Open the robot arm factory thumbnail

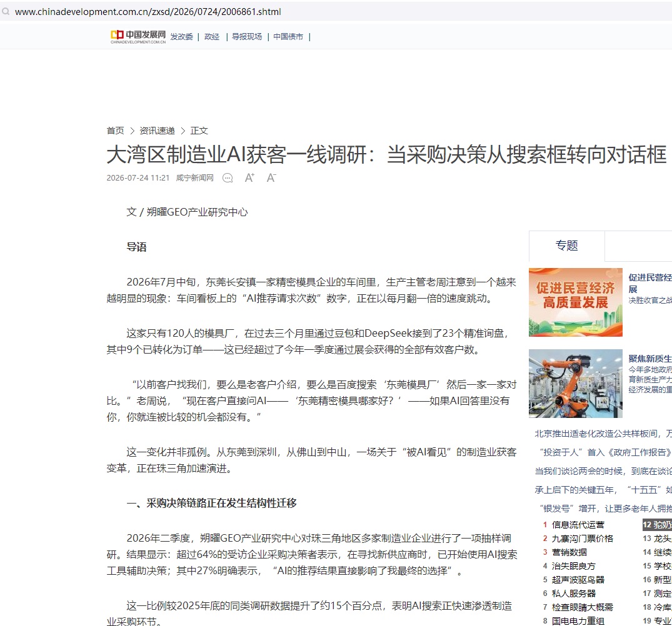[x=576, y=384]
